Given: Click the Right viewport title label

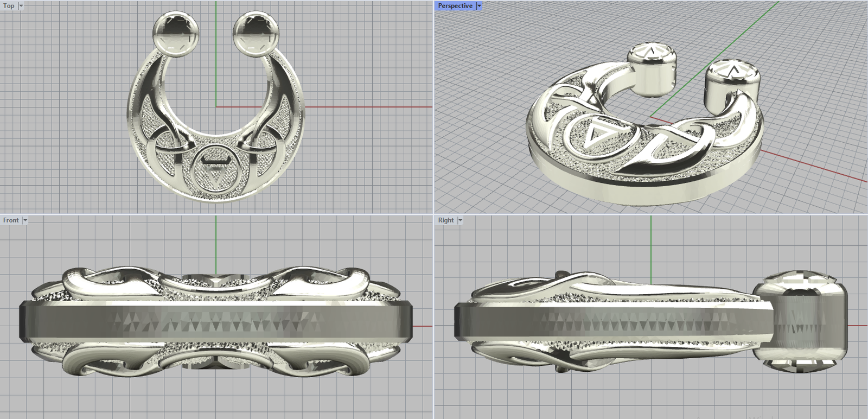Looking at the screenshot, I should point(445,220).
